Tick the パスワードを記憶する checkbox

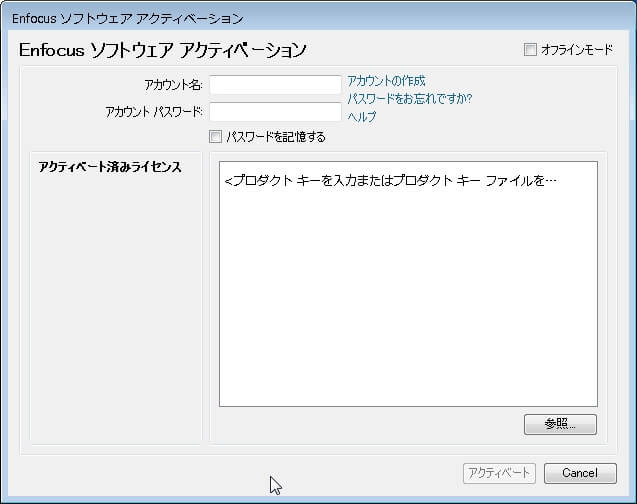215,136
